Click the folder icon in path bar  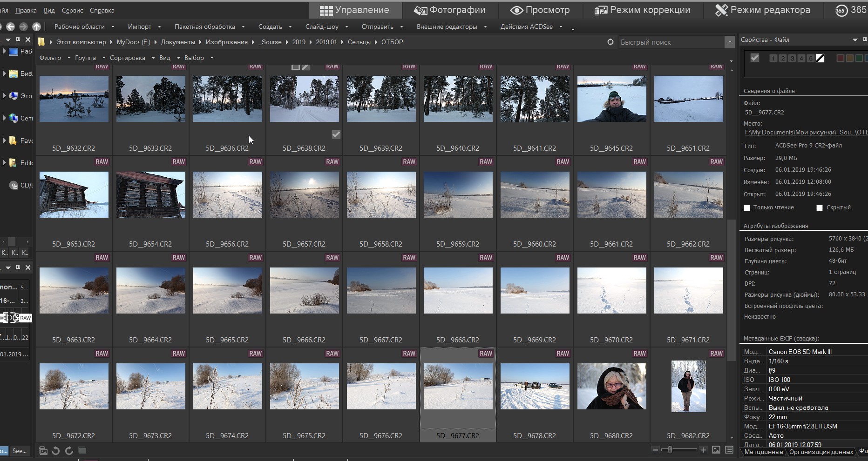[41, 42]
